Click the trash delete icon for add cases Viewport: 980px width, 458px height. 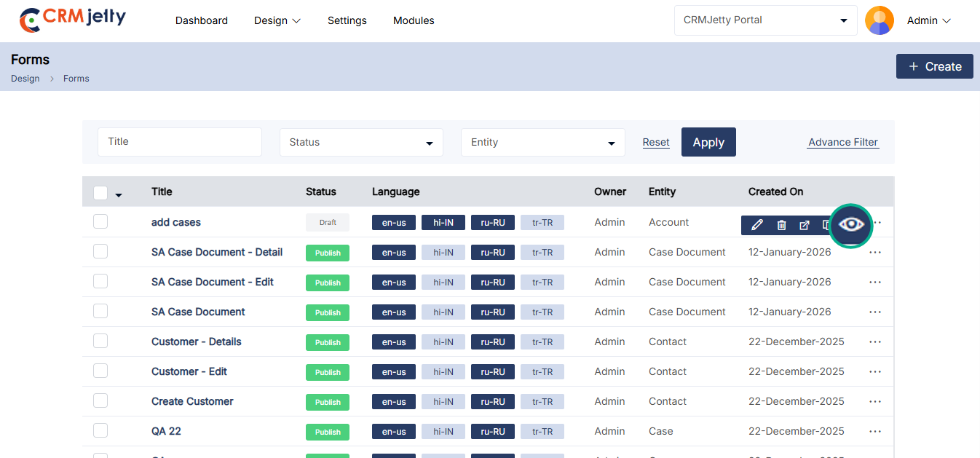coord(781,225)
